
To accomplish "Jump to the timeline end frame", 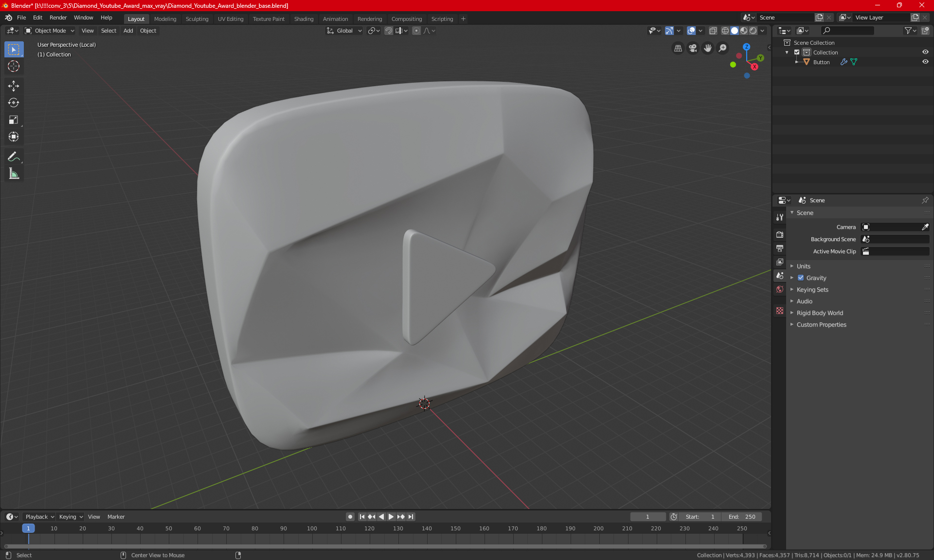I will [x=411, y=517].
